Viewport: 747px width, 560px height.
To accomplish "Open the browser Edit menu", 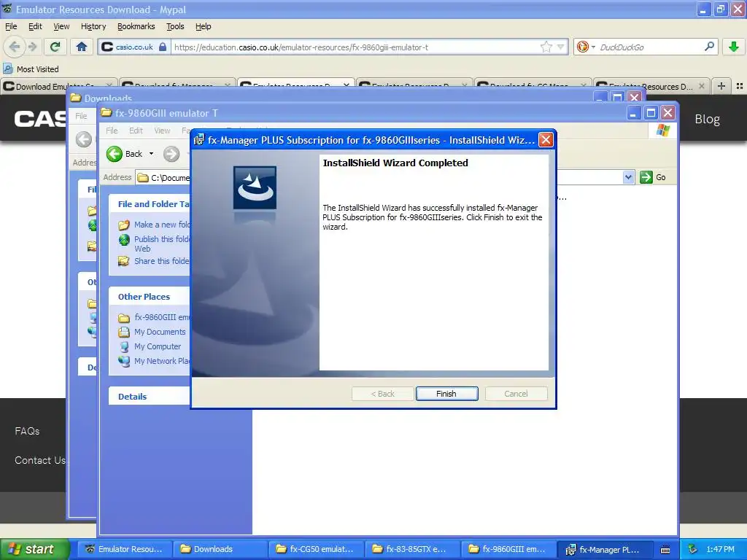I will point(35,26).
